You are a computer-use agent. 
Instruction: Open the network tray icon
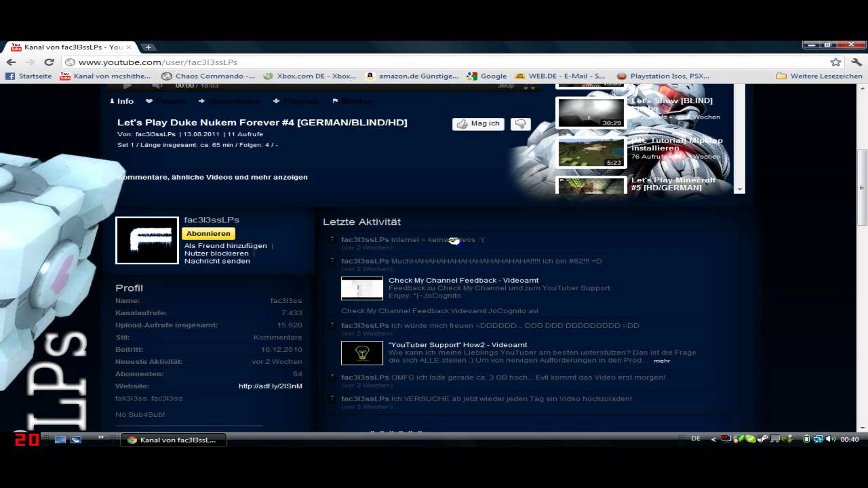point(818,439)
